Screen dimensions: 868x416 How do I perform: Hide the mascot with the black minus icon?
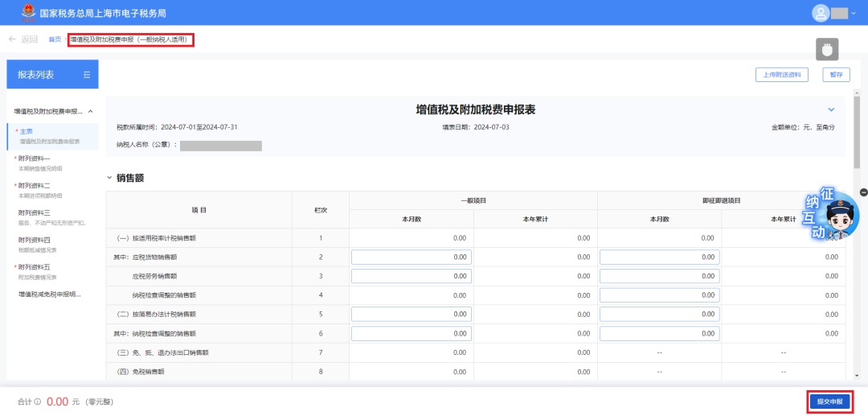click(863, 192)
